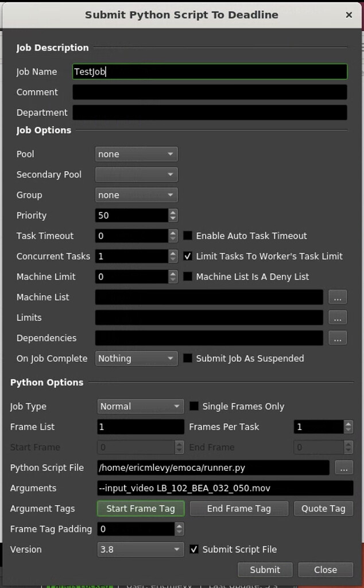The image size is (364, 588).
Task: Open the Dependencies picker
Action: point(338,338)
